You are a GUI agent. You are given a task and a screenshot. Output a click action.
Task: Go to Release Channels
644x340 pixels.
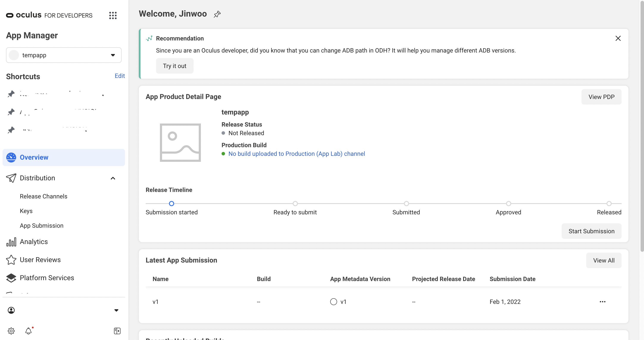coord(44,196)
